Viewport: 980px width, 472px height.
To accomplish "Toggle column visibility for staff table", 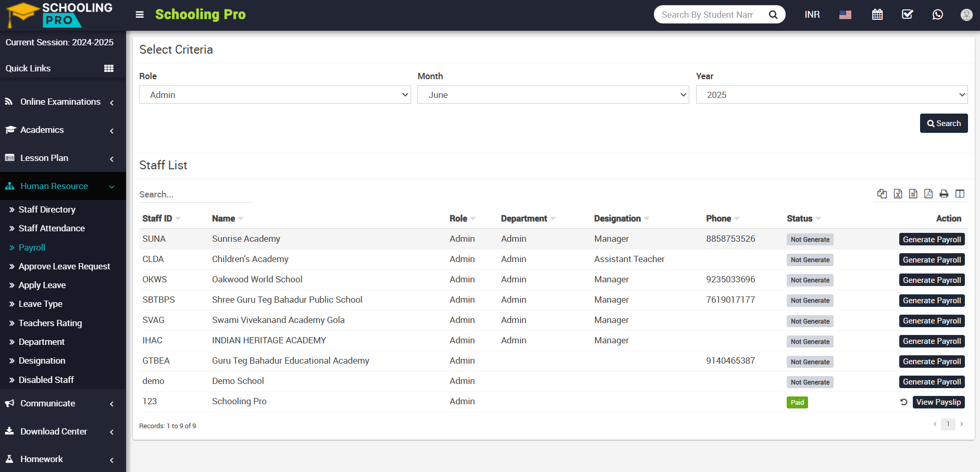I will pos(960,194).
